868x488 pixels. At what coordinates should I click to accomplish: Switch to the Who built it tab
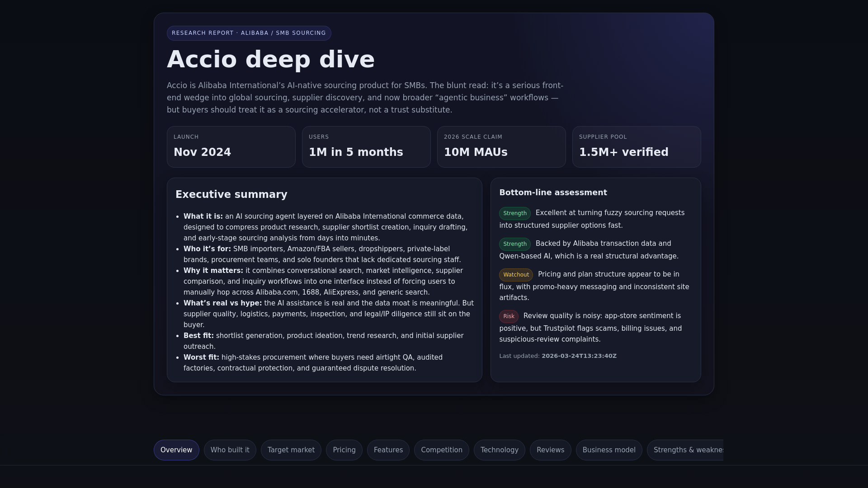[x=230, y=450]
